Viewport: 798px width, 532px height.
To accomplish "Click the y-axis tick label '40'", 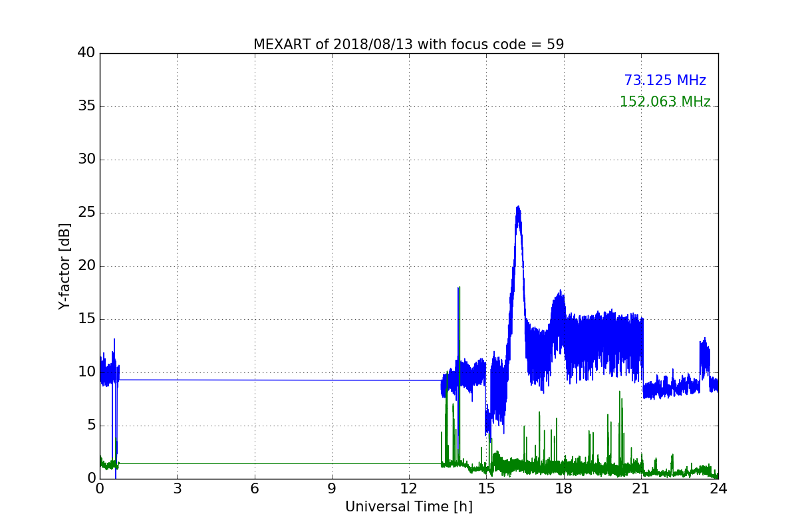I will click(x=87, y=53).
